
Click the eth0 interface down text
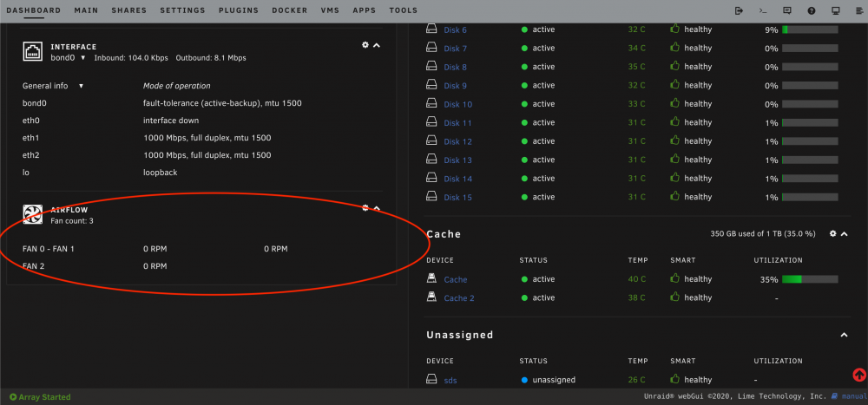[171, 121]
